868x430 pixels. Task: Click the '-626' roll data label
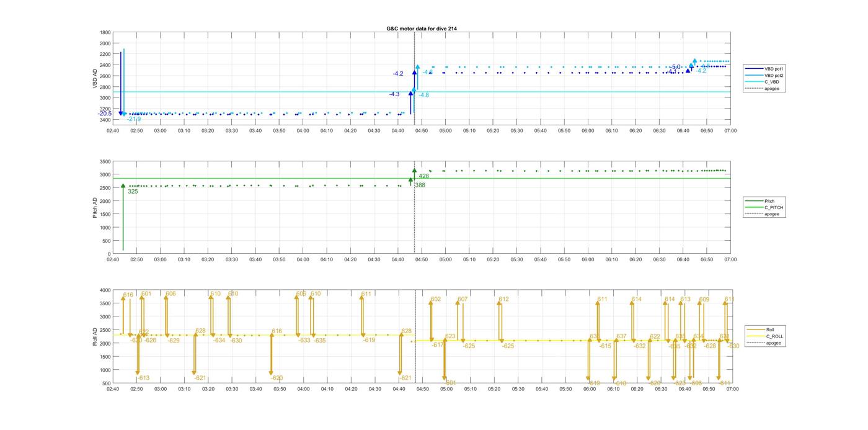(149, 340)
